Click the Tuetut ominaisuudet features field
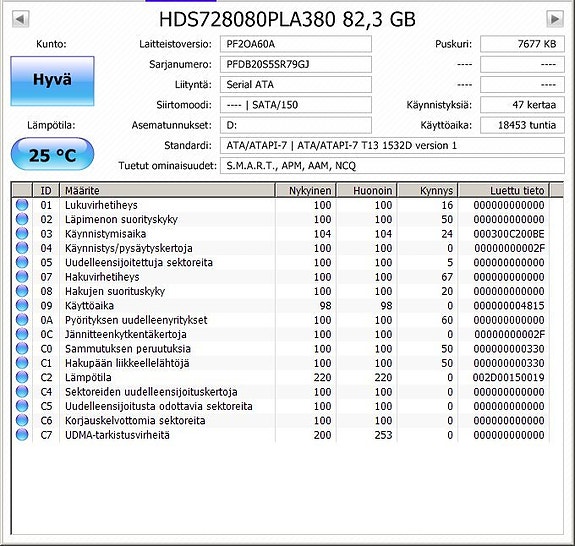 click(392, 166)
